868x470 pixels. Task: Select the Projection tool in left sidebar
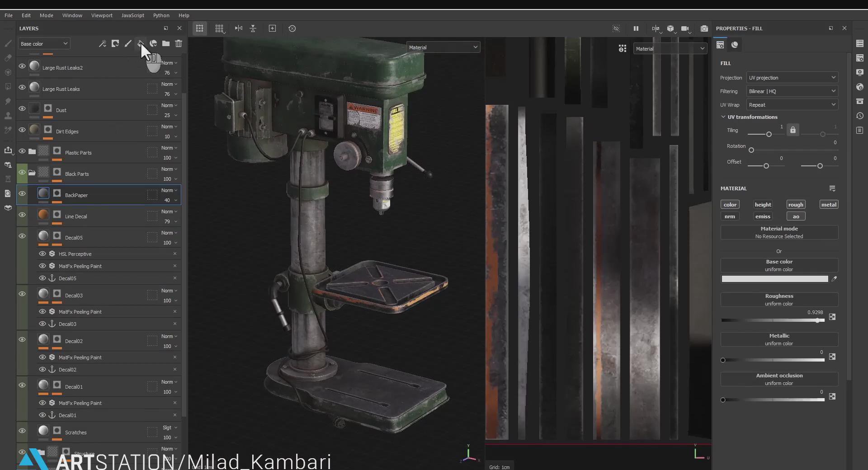(x=8, y=72)
